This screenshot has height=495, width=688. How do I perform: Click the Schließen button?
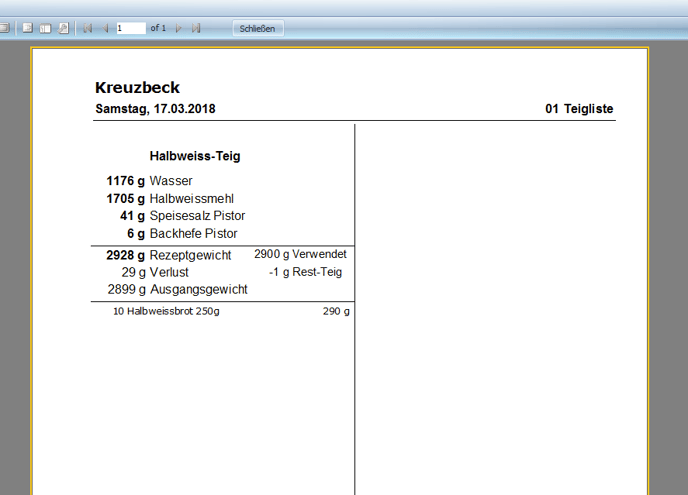click(x=258, y=29)
